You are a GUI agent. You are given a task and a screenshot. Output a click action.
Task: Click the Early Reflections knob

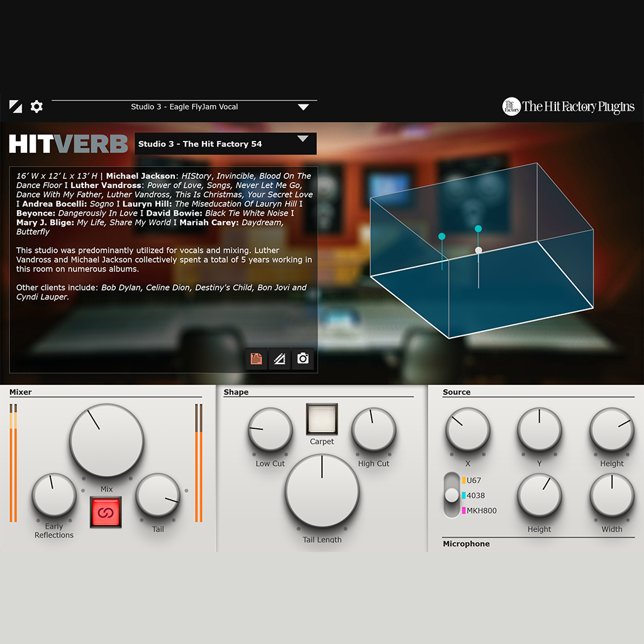click(x=54, y=496)
